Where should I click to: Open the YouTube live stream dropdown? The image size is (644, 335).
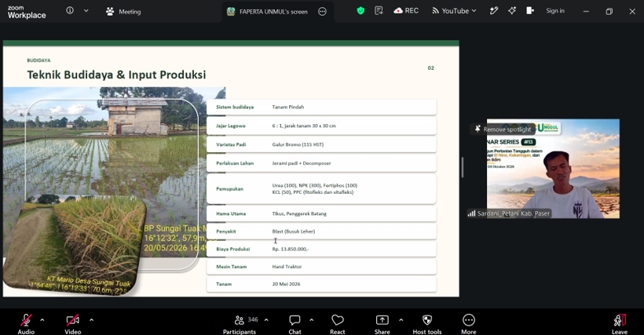(x=454, y=11)
